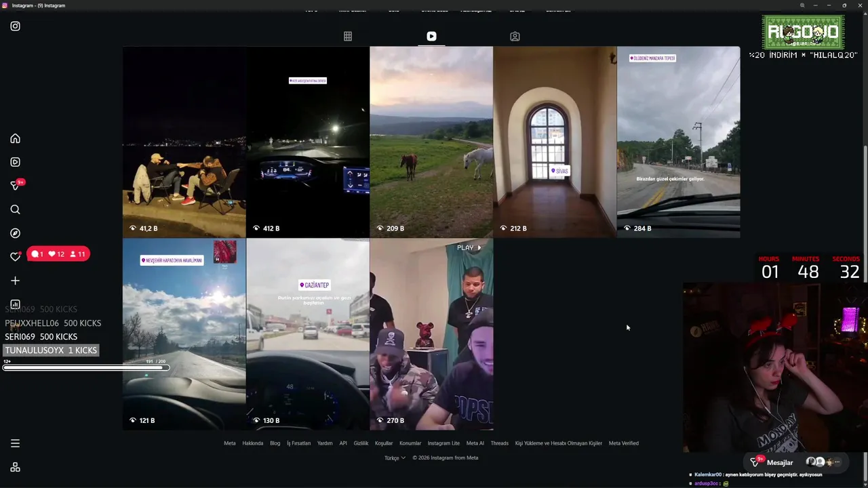Click the Instagram logo in the sidebar
The image size is (868, 488).
tap(15, 26)
